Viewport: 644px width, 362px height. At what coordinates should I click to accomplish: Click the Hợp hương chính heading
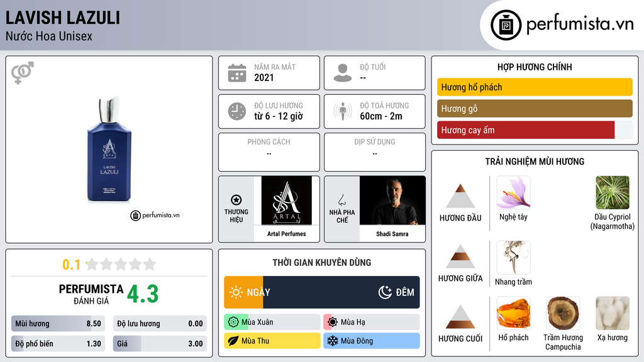(535, 67)
